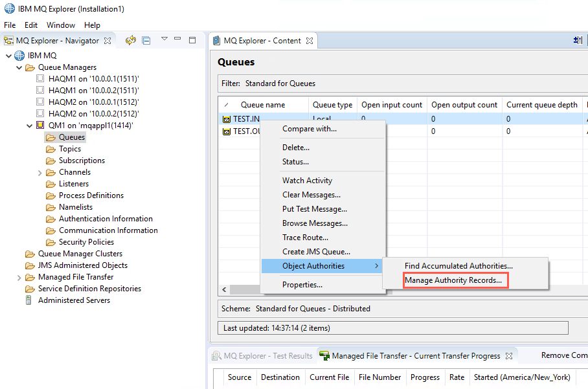Click the Queue Managers folder icon
Screen dimensions: 588x389
30,67
